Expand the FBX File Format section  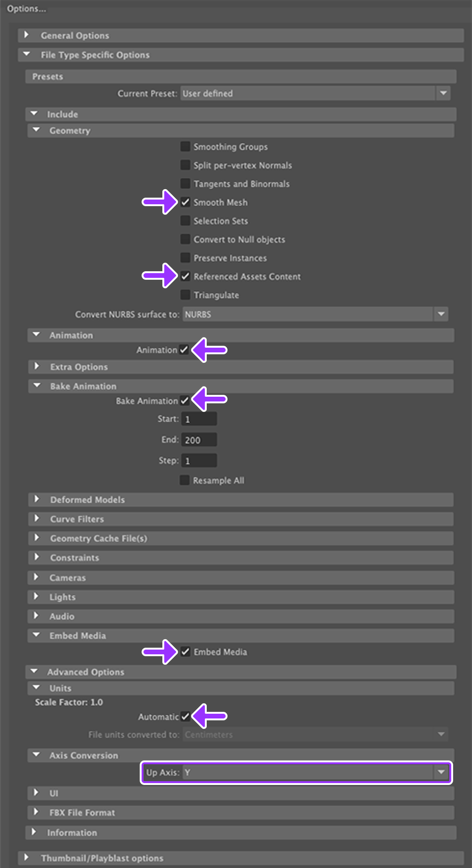[241, 813]
